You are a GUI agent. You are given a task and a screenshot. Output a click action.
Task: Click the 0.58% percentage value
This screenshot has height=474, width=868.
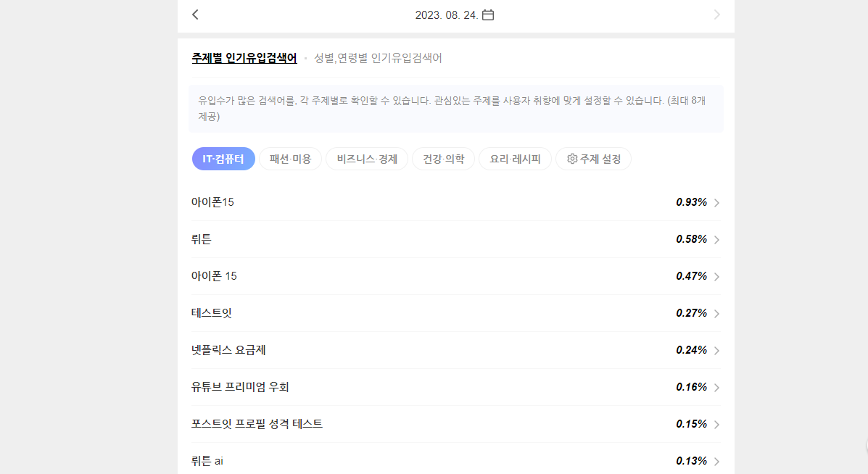(691, 239)
